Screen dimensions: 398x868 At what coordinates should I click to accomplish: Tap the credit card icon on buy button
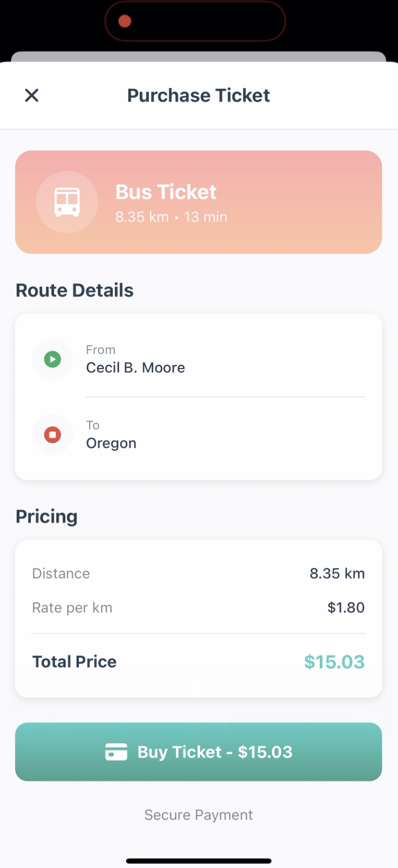(x=116, y=752)
